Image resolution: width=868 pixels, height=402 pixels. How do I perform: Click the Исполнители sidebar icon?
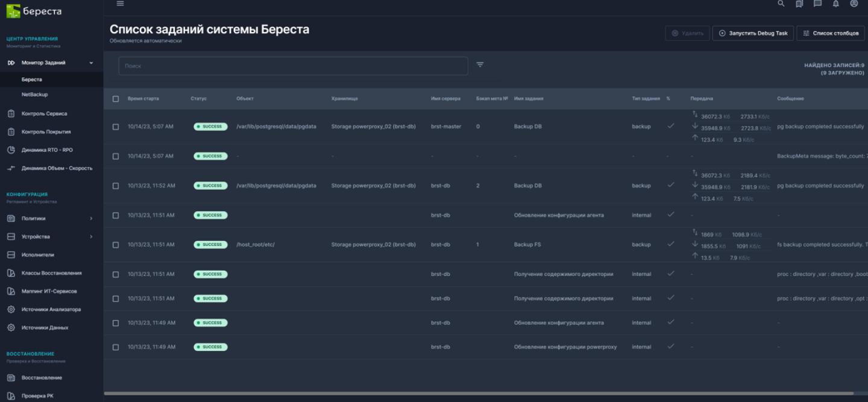pos(11,255)
